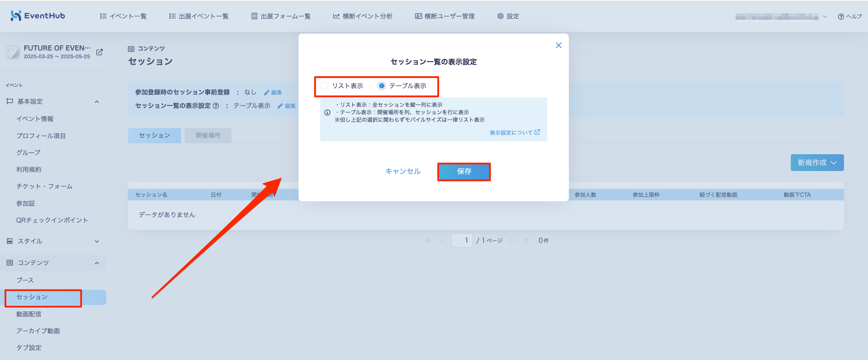Click the セッション名 column header
Viewport: 868px width, 360px height.
click(151, 195)
